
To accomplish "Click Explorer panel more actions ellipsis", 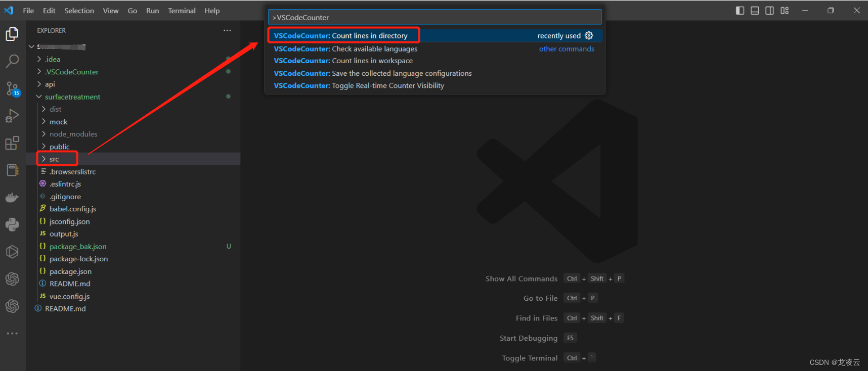I will tap(227, 30).
